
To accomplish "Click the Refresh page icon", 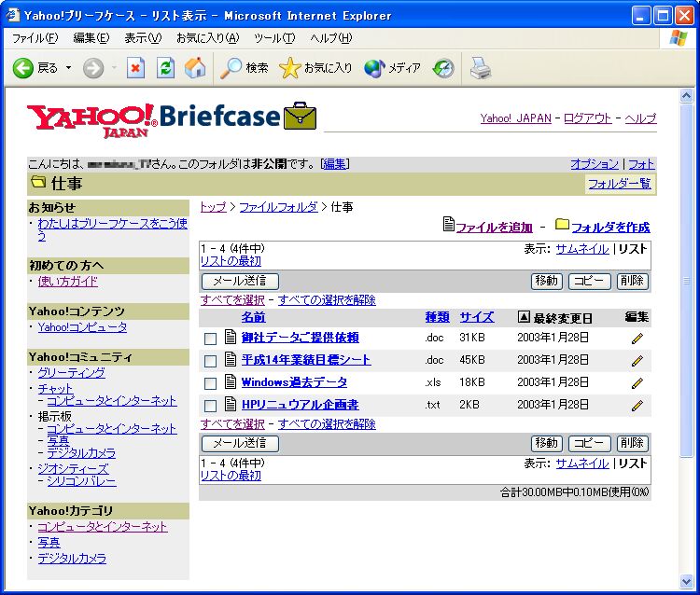I will point(165,68).
